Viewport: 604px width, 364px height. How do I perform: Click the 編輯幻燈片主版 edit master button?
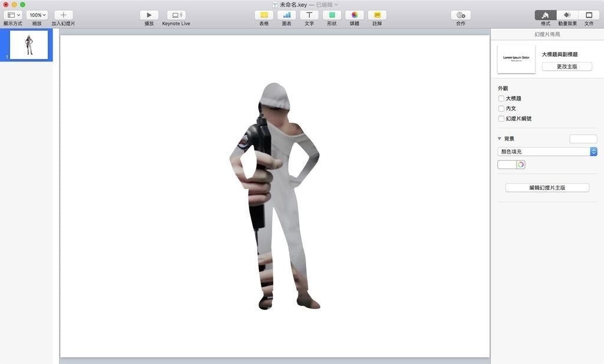click(x=547, y=188)
